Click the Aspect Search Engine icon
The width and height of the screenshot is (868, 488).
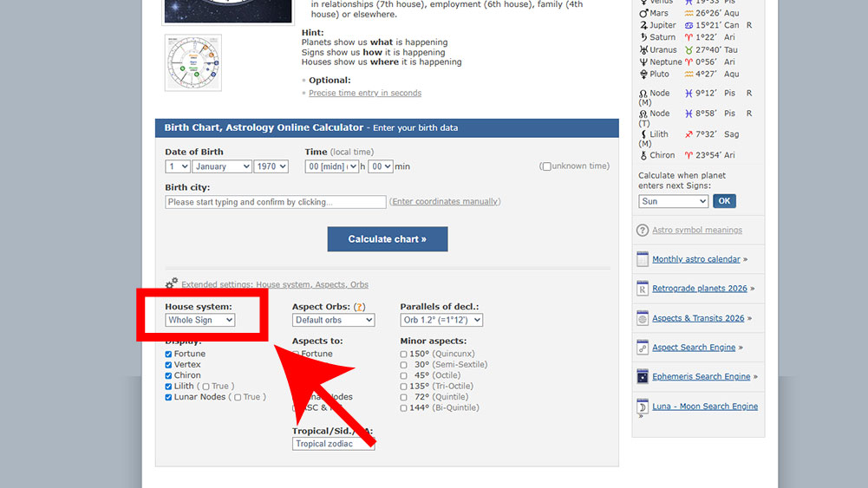coord(643,348)
